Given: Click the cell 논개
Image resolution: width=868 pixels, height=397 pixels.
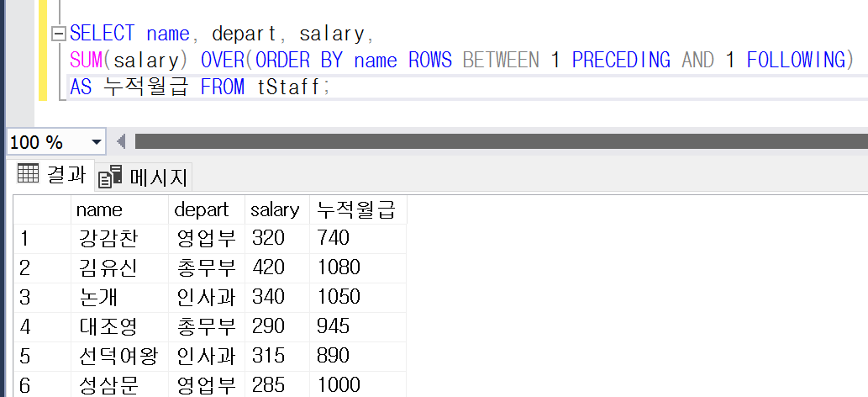Looking at the screenshot, I should click(x=119, y=297).
